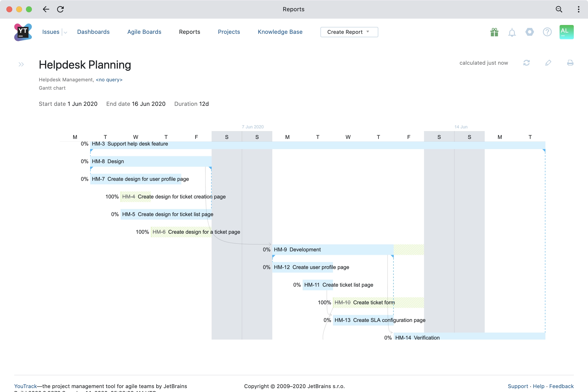Viewport: 588px width, 392px height.
Task: Open the Create Report dropdown
Action: pyautogui.click(x=349, y=32)
